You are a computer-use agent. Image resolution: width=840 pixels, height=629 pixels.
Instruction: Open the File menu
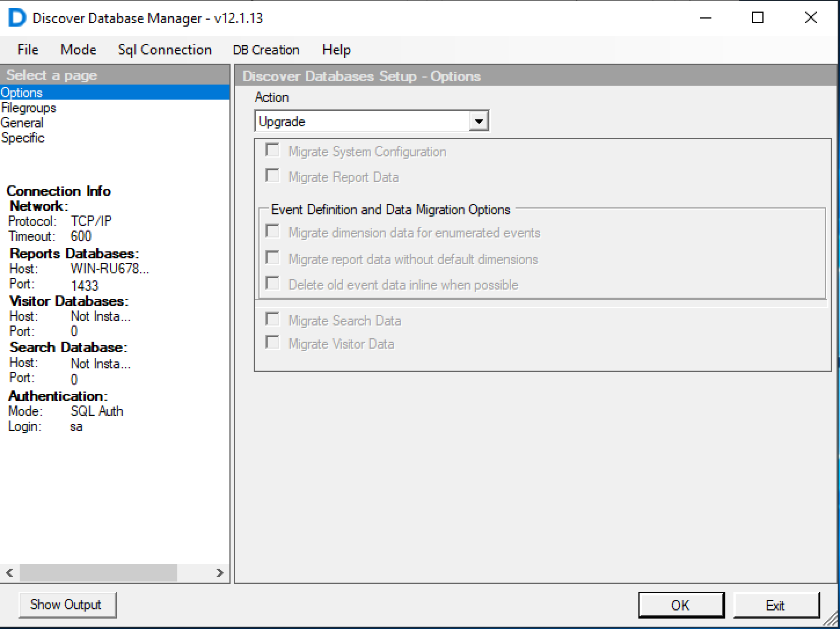pos(28,50)
